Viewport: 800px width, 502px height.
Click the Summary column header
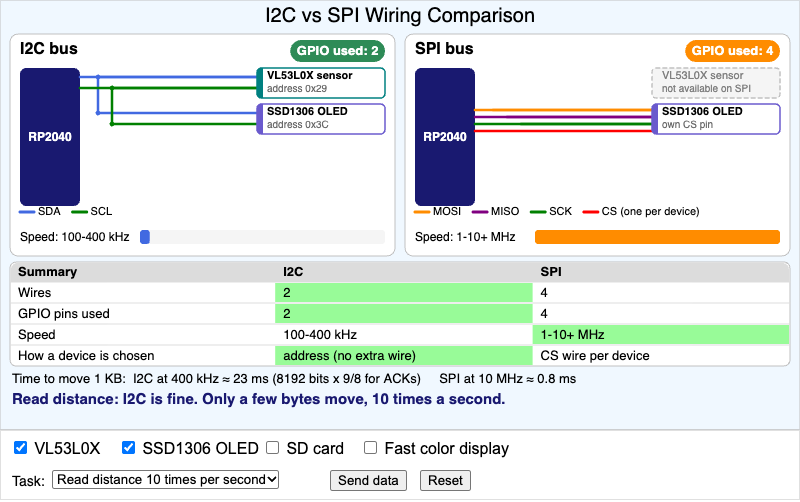pos(47,272)
